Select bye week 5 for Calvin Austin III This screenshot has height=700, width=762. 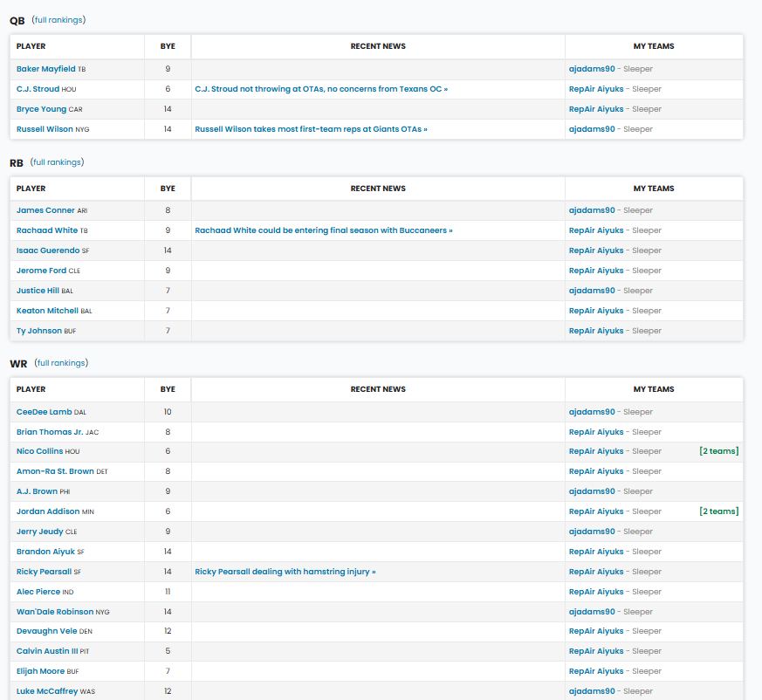tap(168, 651)
